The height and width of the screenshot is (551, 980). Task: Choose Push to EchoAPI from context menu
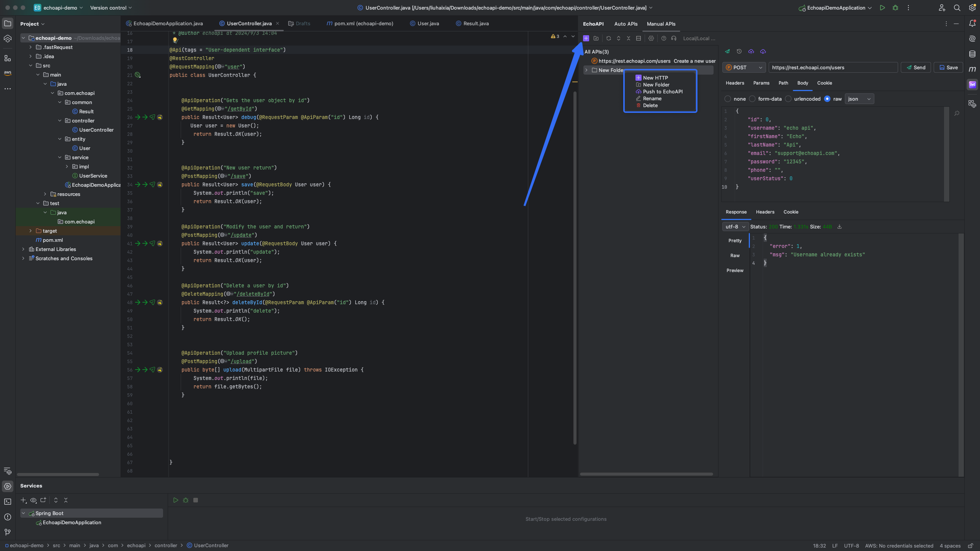663,91
